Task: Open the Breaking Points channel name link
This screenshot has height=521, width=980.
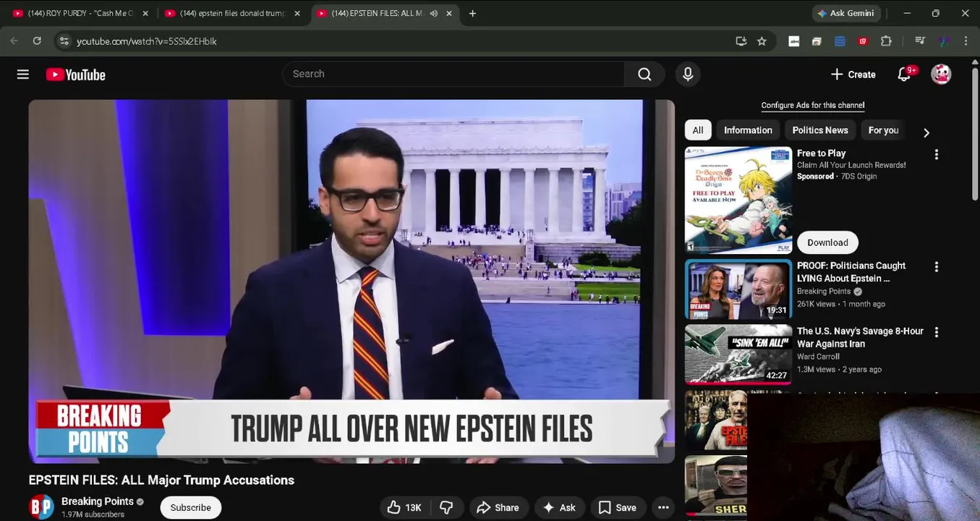Action: 98,501
